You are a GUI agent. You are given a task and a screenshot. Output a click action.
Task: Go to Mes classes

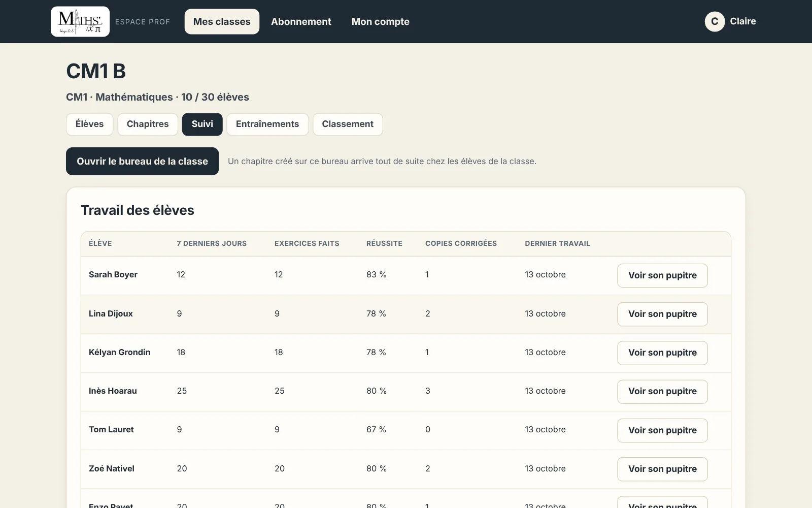pyautogui.click(x=222, y=21)
